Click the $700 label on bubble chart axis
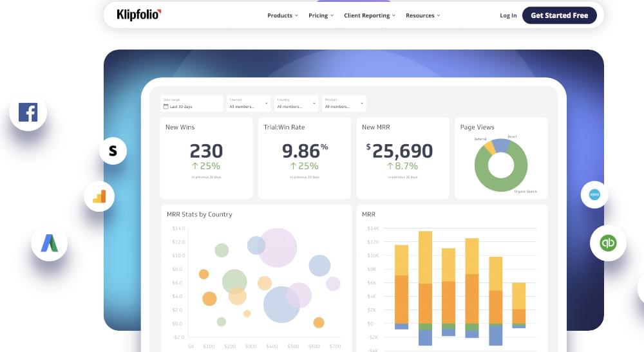The image size is (644, 352). pos(335,346)
